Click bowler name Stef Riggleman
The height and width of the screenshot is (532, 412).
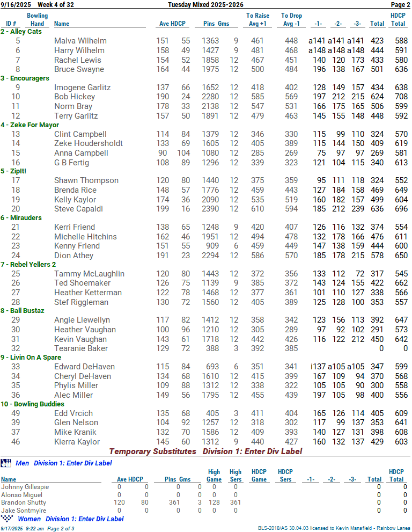(x=82, y=302)
